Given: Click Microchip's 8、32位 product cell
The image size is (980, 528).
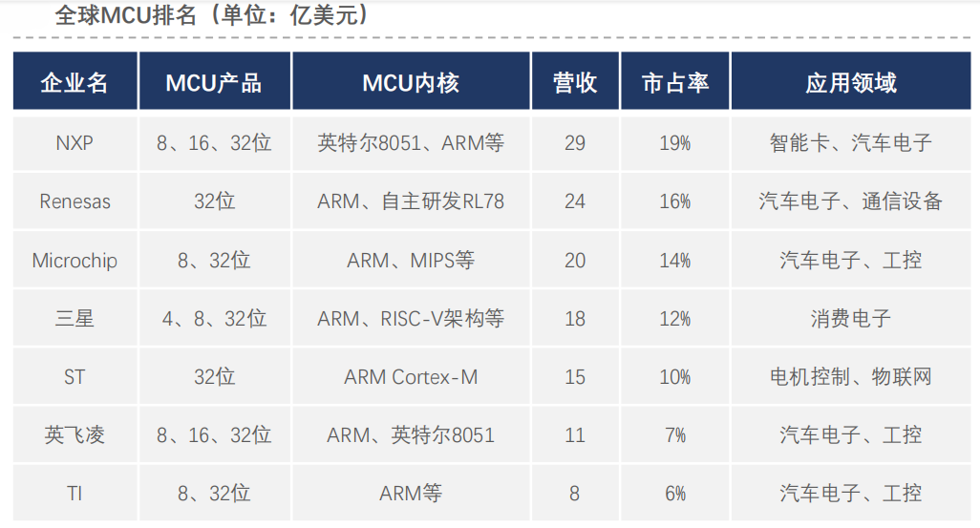Looking at the screenshot, I should 214,260.
